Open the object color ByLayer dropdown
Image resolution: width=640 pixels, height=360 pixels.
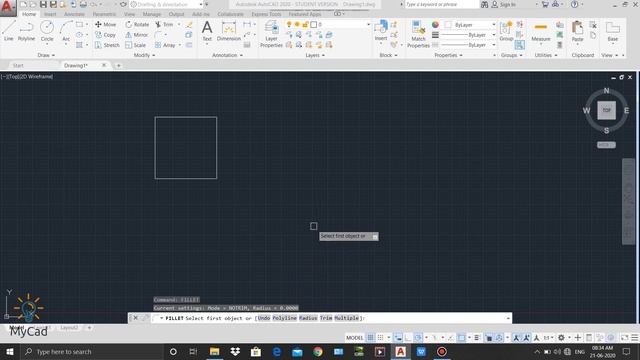click(x=470, y=25)
